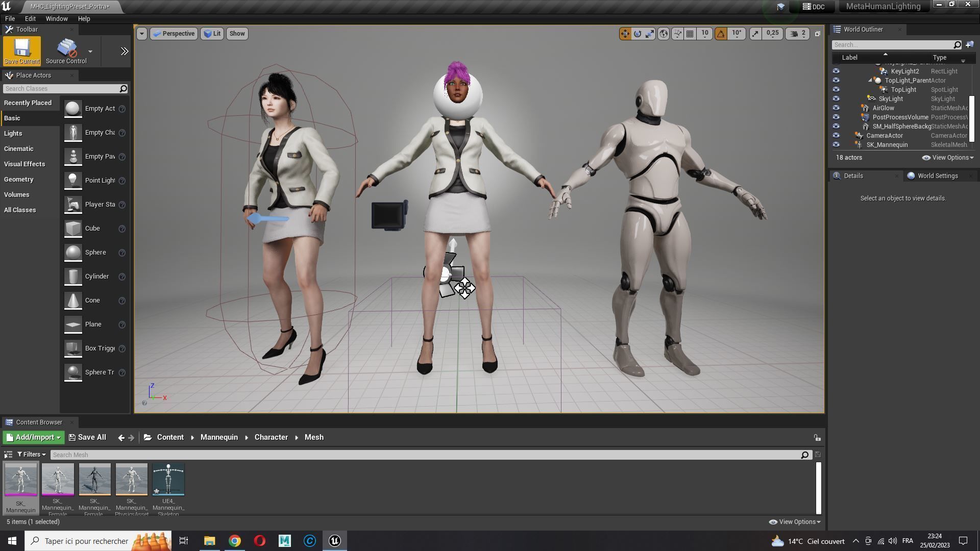Toggle visibility of CameraActor in outliner

(836, 136)
